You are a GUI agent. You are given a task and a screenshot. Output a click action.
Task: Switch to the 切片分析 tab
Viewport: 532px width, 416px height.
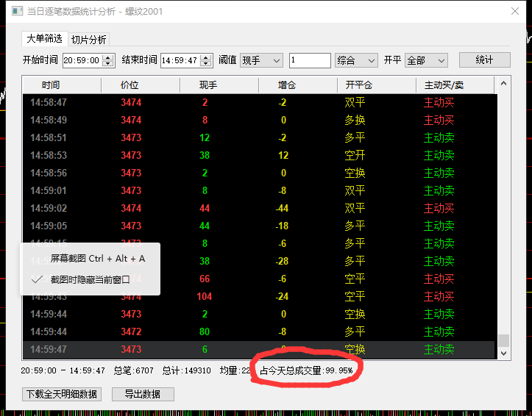(x=89, y=40)
